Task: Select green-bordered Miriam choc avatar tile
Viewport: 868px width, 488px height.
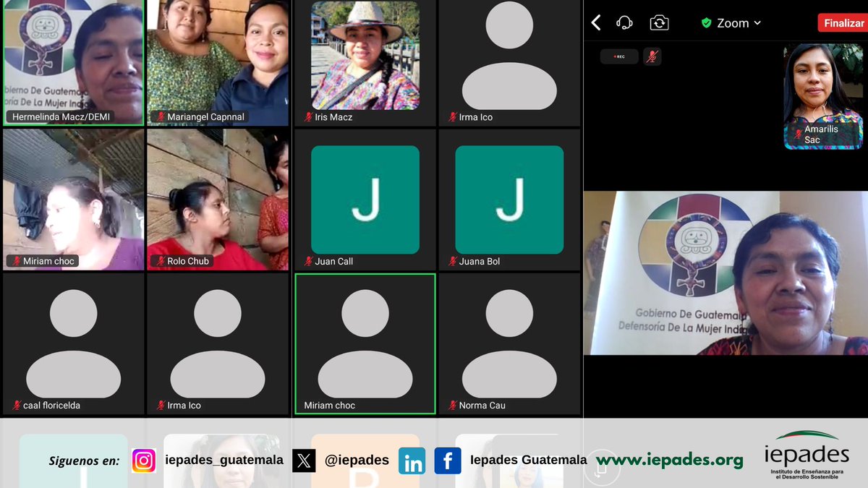Action: point(365,343)
